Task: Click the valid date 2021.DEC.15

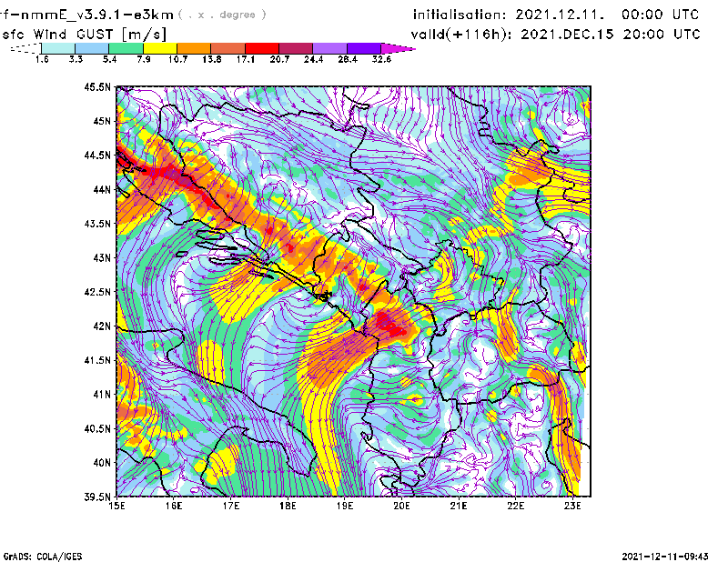Action: point(567,35)
